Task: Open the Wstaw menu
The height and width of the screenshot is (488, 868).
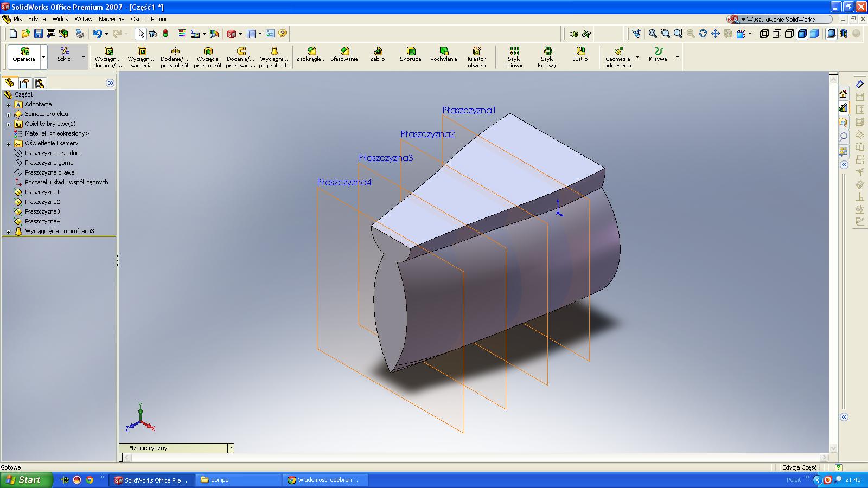Action: (x=84, y=19)
